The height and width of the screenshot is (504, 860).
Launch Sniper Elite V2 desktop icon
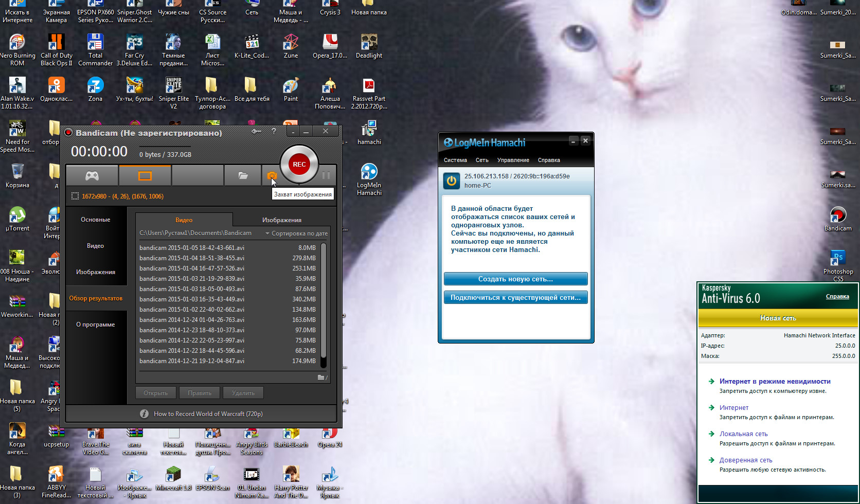pyautogui.click(x=174, y=93)
